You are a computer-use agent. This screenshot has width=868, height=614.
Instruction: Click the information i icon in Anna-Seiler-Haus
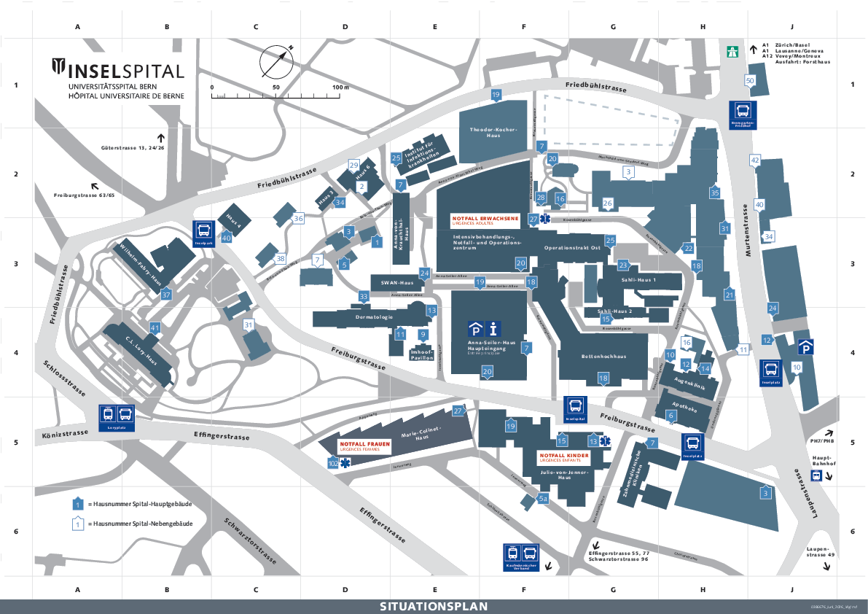[494, 330]
